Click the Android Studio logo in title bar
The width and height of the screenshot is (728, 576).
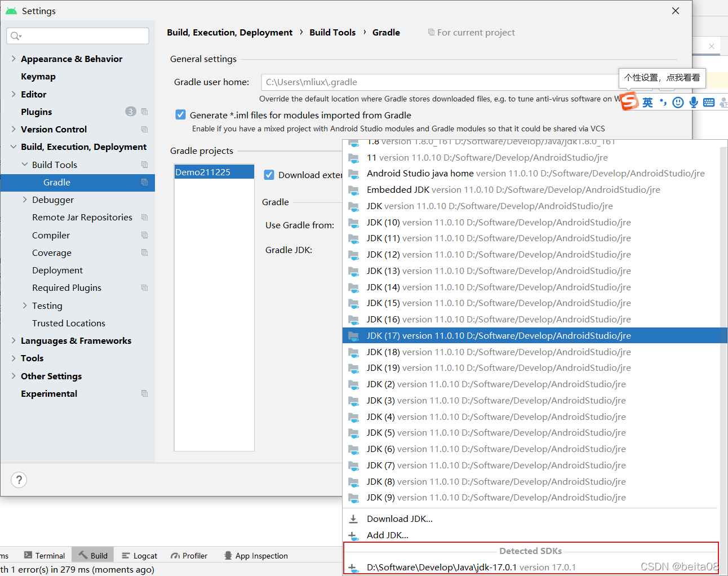click(x=11, y=11)
